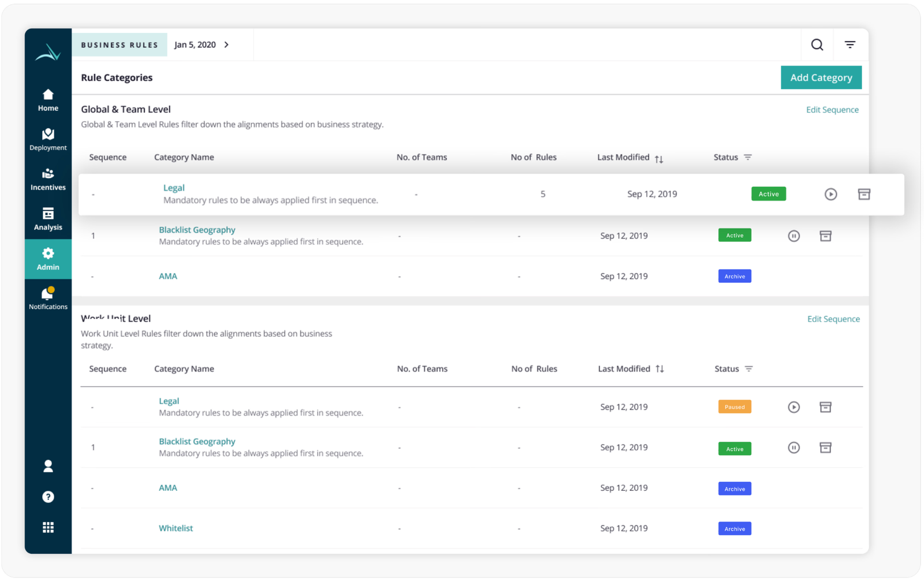The width and height of the screenshot is (924, 582).
Task: Expand the Jan 5, 2020 date chevron
Action: [x=226, y=44]
